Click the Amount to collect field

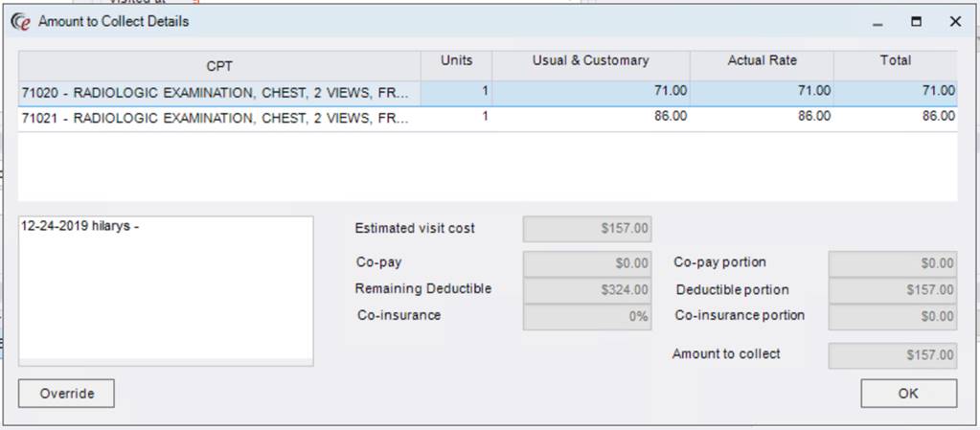pyautogui.click(x=892, y=355)
